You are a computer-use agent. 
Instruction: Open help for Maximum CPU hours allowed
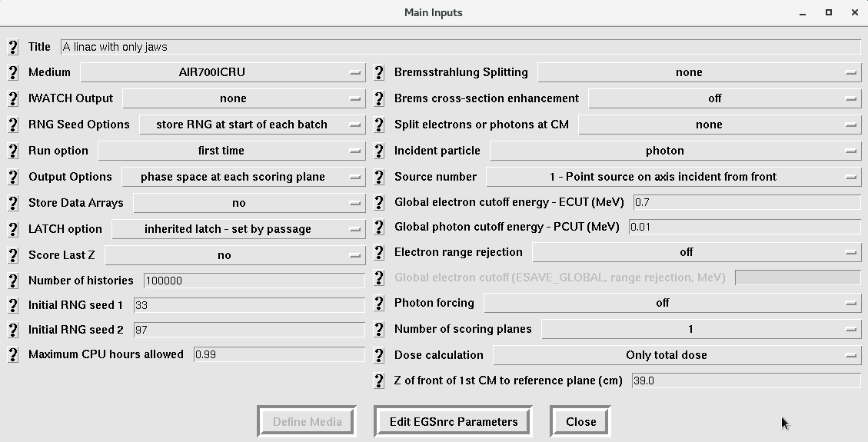tap(13, 354)
